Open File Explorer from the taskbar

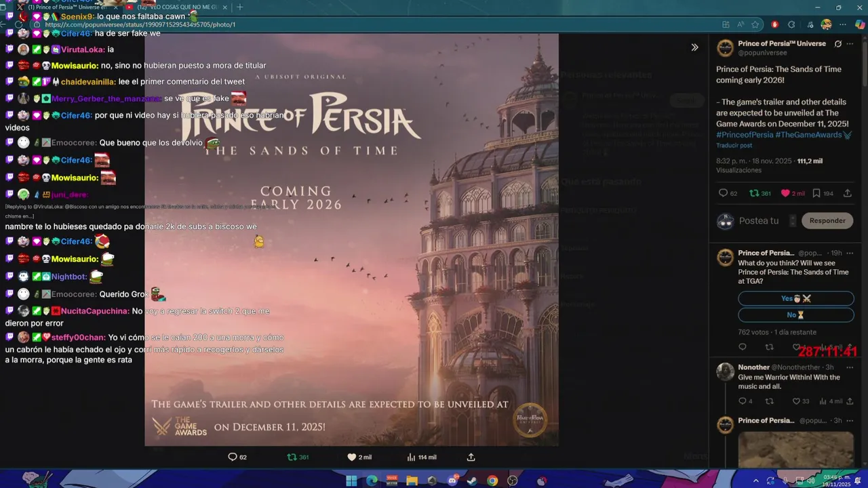coord(412,481)
